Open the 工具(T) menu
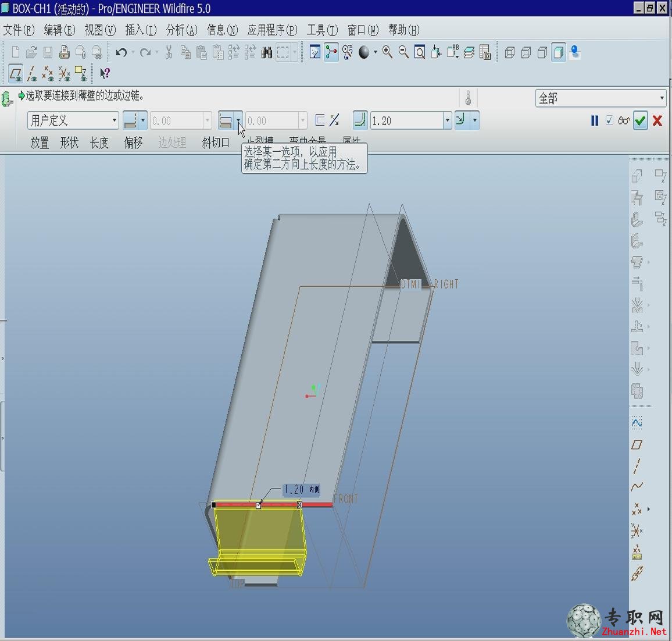Screen dimensions: 672x641 pos(322,30)
